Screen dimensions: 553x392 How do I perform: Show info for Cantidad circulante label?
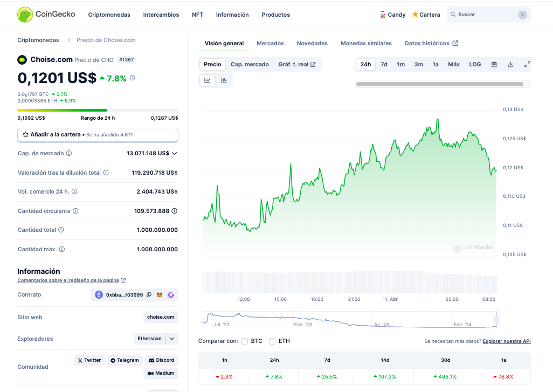[x=75, y=211]
